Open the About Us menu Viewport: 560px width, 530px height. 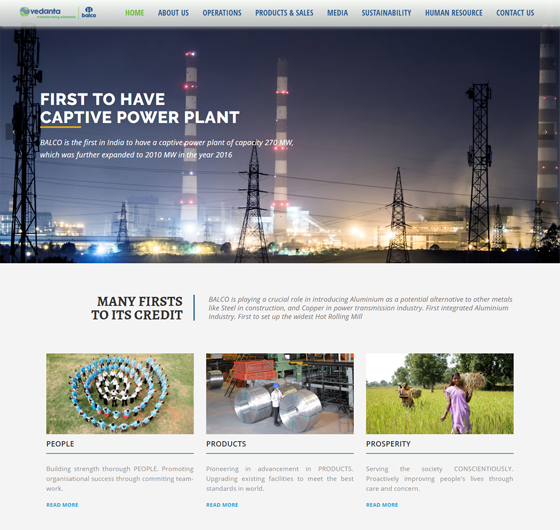[173, 13]
